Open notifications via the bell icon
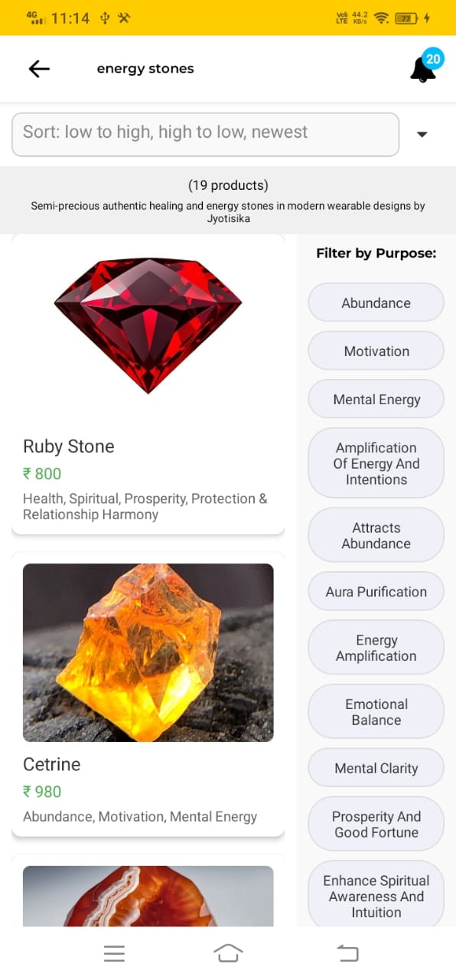The height and width of the screenshot is (980, 456). click(422, 69)
